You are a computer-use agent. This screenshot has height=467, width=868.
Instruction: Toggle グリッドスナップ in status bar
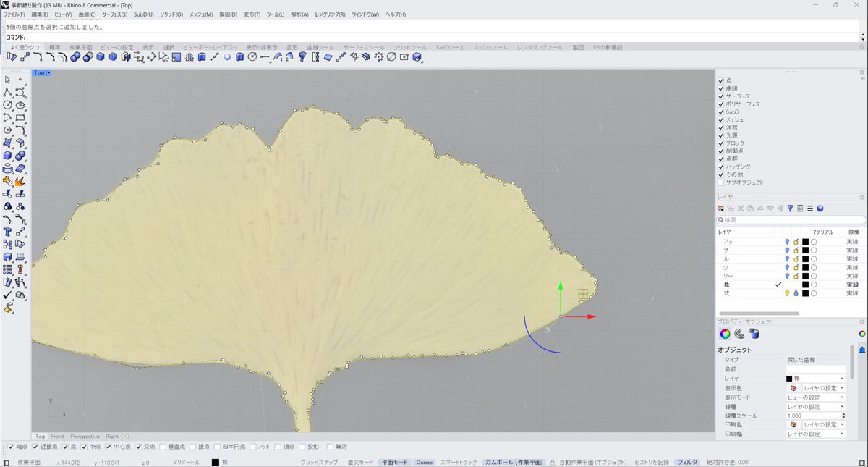tap(319, 462)
